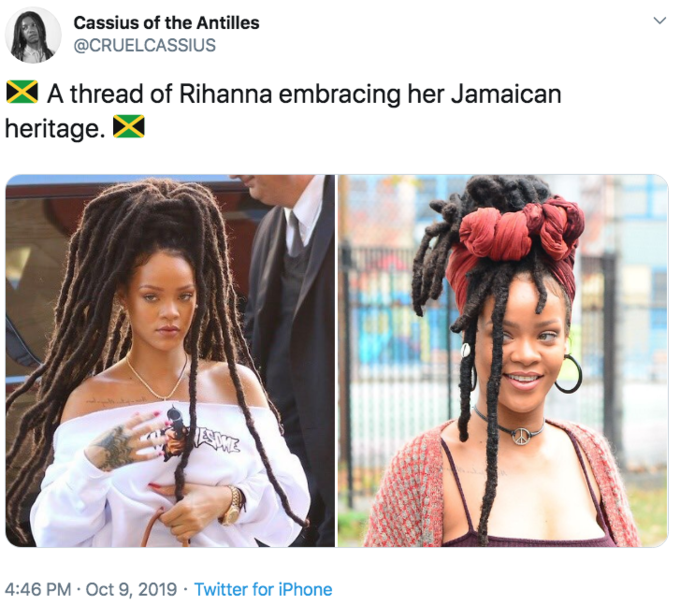
Task: Click the large hoop earring in the right photo
Action: (568, 374)
